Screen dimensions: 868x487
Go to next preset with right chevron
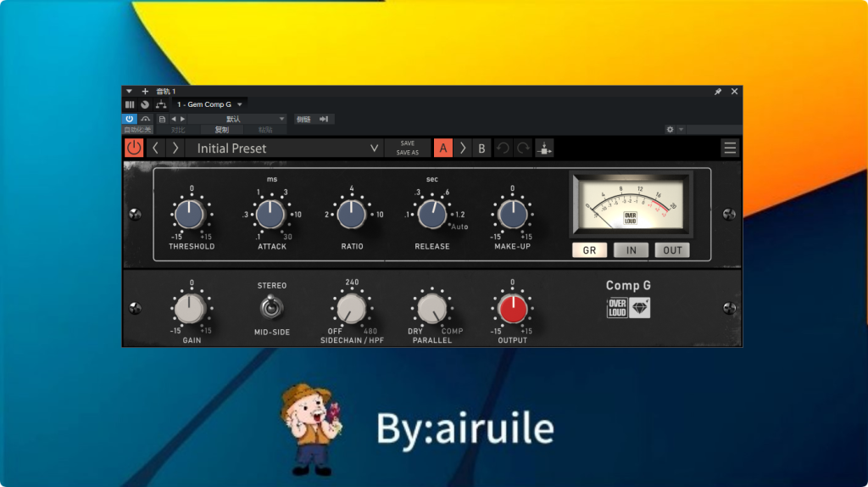175,148
